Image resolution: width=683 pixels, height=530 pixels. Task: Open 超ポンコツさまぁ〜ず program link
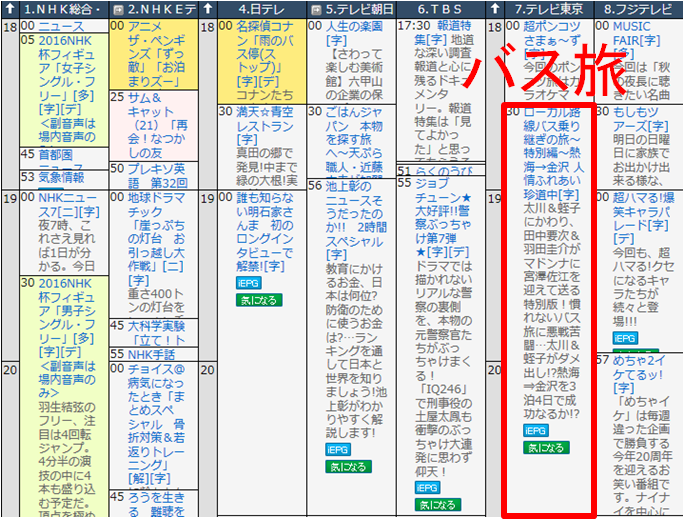(552, 40)
